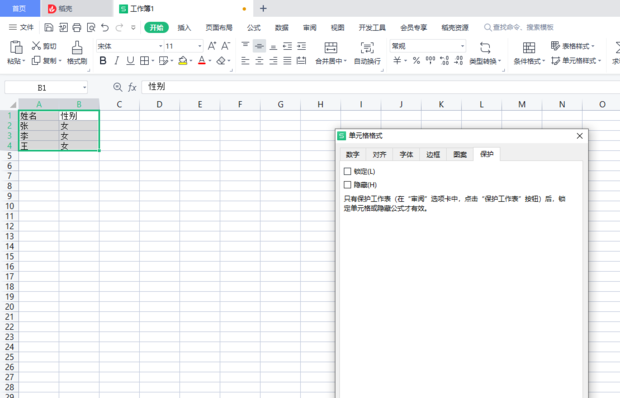Open Table Style (表格样式) dropdown
Viewport: 620px width, 398px height.
point(573,46)
